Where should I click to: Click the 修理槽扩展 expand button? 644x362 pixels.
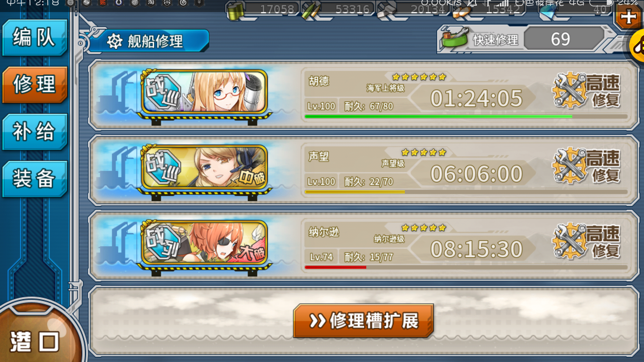click(x=364, y=320)
